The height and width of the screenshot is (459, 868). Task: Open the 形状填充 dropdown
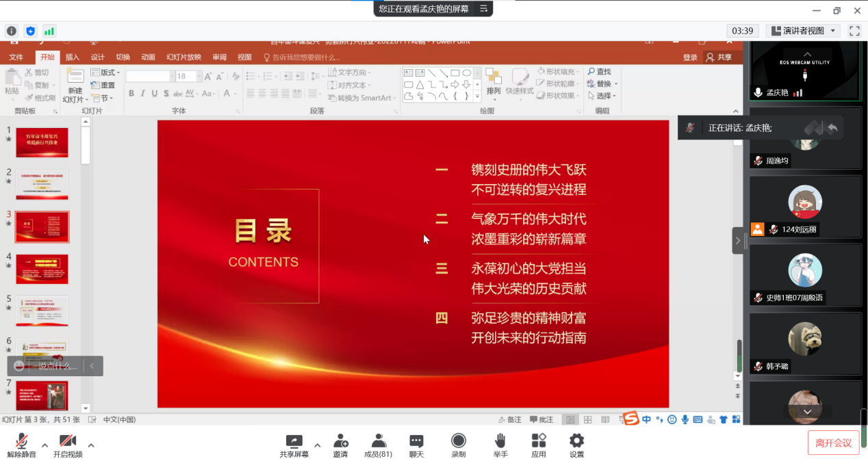(x=559, y=71)
